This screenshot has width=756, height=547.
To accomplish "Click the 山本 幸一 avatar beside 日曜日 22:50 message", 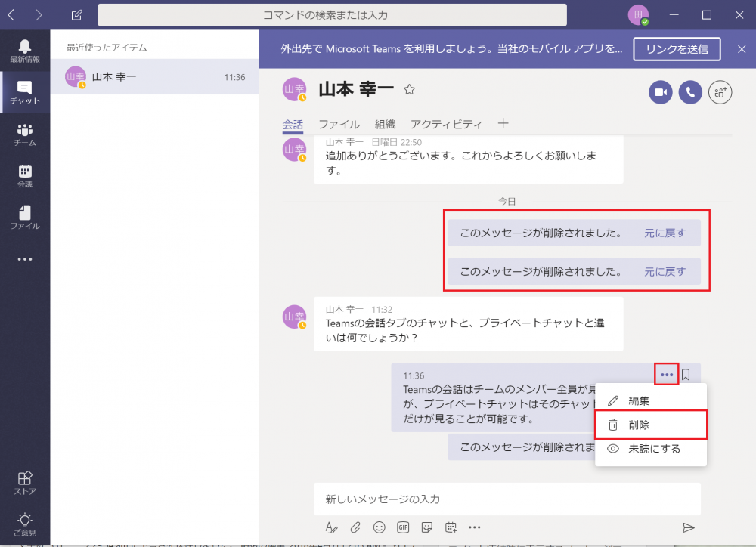I will (x=294, y=150).
